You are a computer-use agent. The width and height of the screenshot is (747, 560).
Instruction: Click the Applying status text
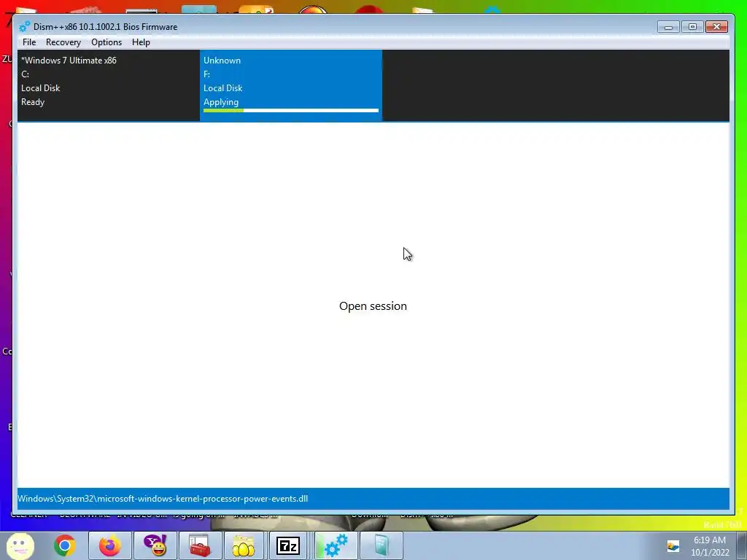pyautogui.click(x=221, y=102)
